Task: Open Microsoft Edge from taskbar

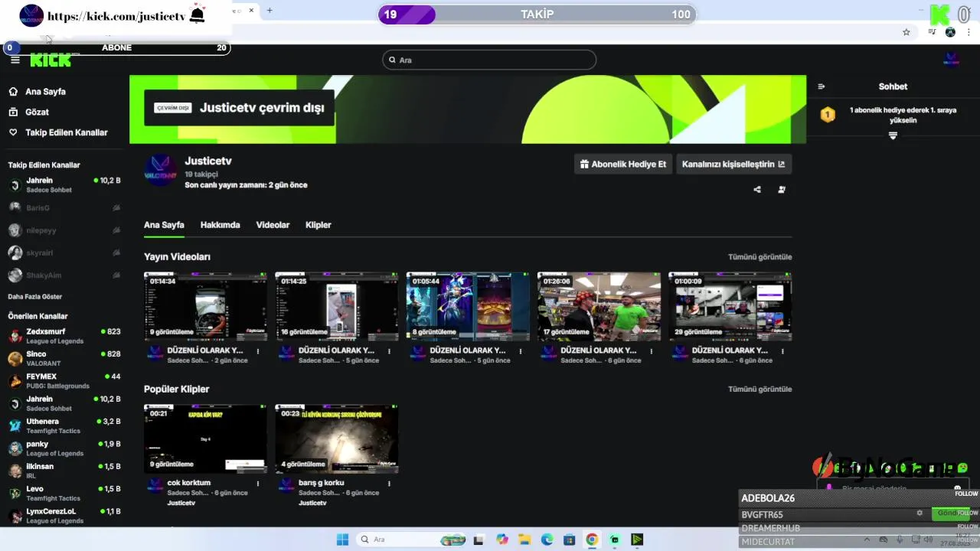Action: point(547,540)
